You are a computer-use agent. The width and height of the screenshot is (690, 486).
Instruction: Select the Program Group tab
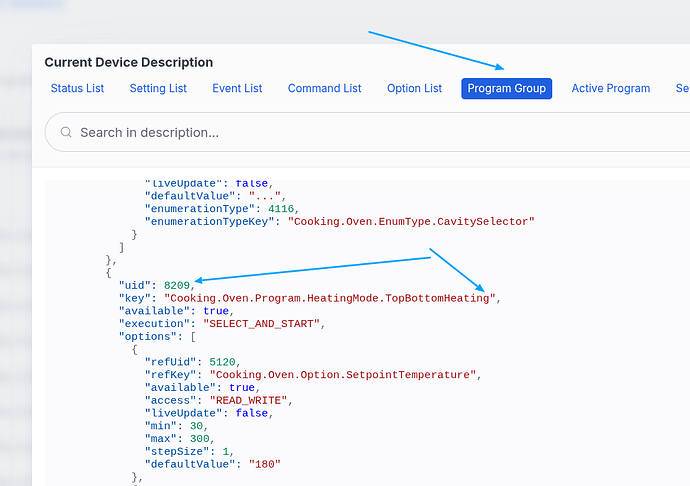pos(506,88)
